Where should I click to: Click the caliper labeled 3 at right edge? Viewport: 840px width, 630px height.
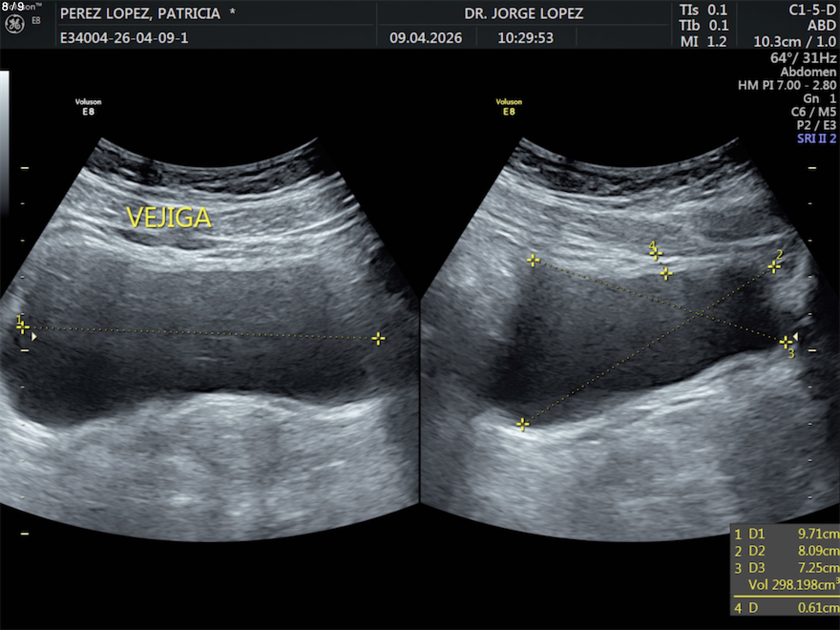point(785,342)
